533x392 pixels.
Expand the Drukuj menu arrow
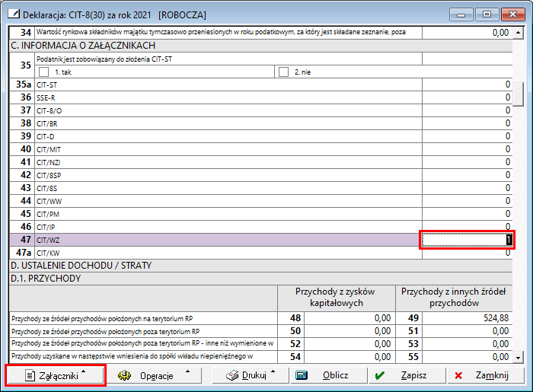point(272,373)
